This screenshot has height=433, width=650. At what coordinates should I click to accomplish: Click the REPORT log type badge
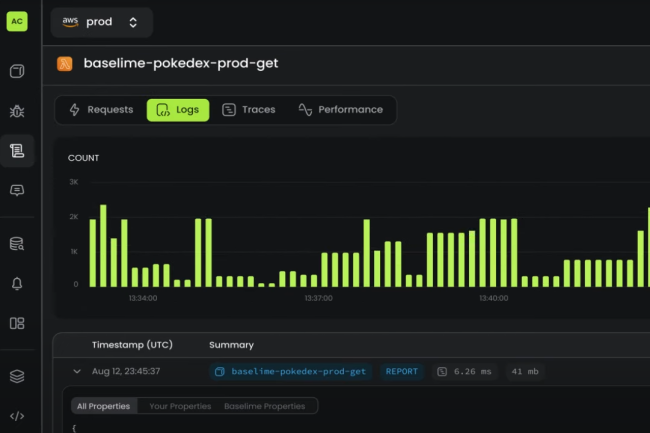tap(402, 372)
